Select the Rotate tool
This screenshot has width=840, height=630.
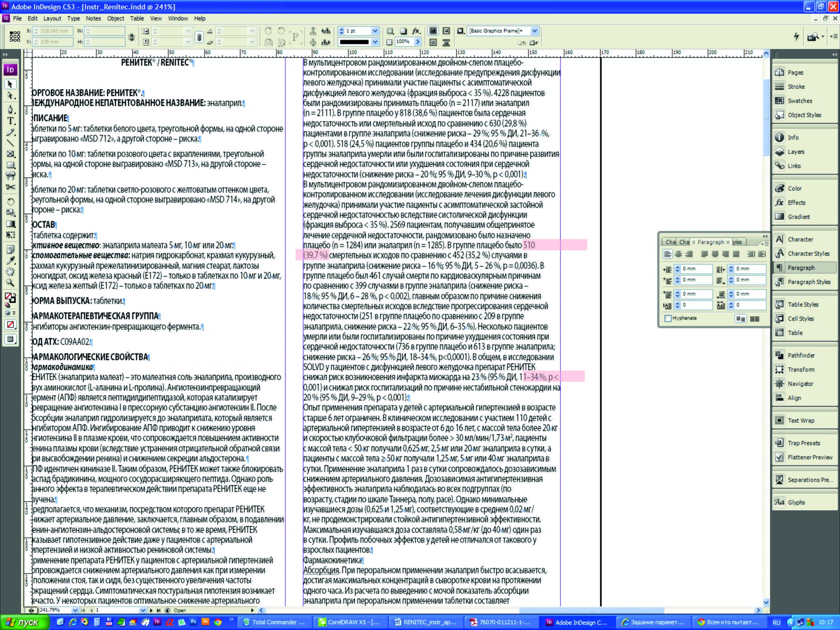(10, 202)
